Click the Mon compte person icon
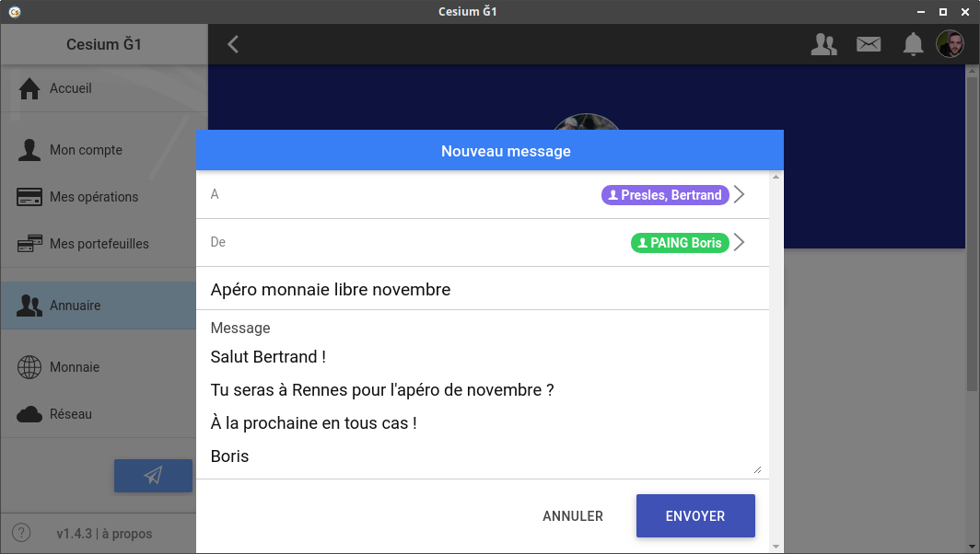980x554 pixels. (29, 150)
